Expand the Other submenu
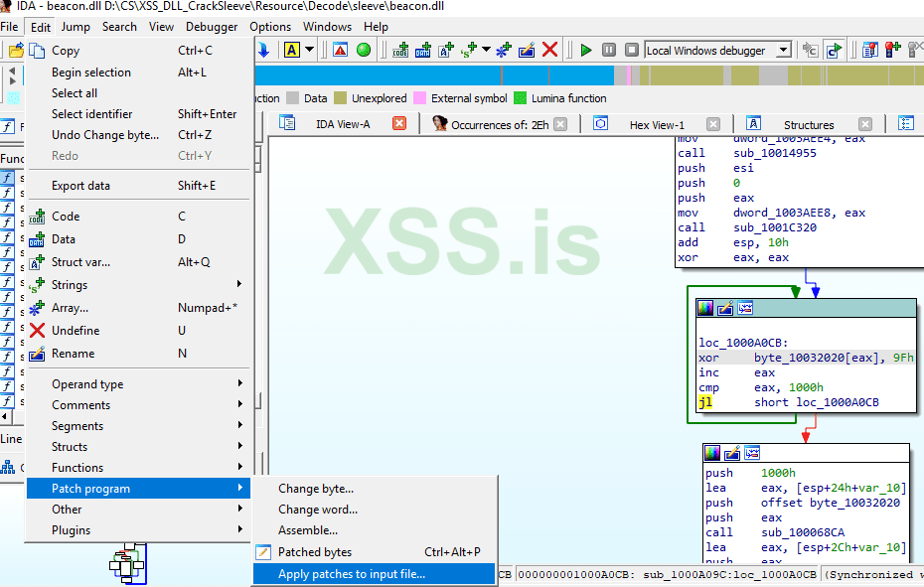The width and height of the screenshot is (924, 587). click(x=138, y=510)
